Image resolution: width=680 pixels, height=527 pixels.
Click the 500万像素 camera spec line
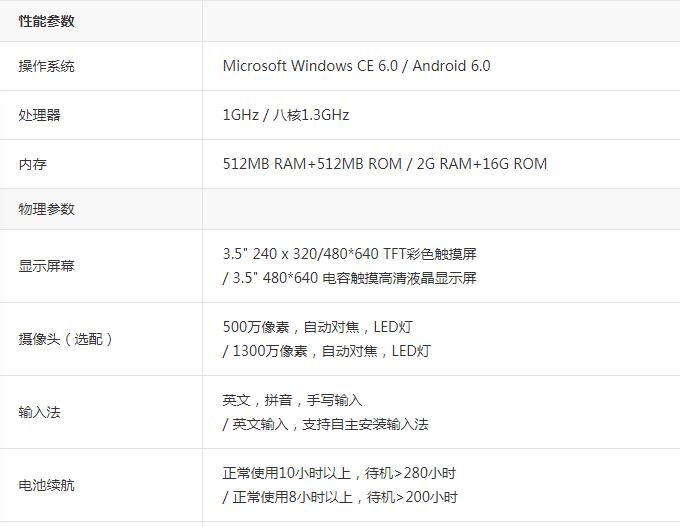317,327
